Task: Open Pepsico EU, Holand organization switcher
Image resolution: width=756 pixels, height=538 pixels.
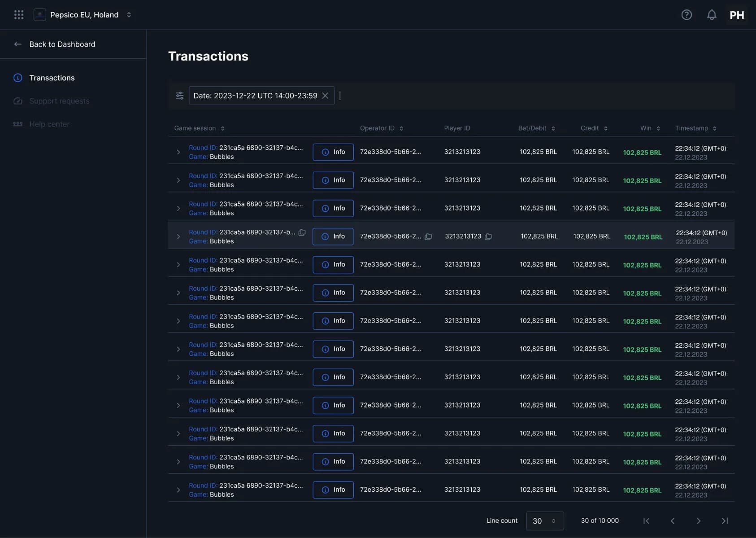Action: [83, 15]
